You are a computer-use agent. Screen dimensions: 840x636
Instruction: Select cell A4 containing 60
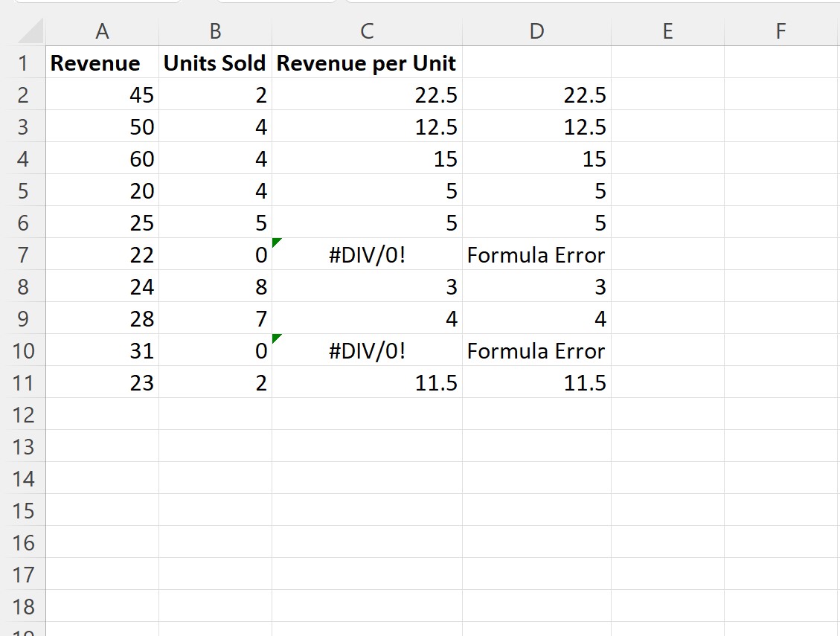tap(103, 158)
